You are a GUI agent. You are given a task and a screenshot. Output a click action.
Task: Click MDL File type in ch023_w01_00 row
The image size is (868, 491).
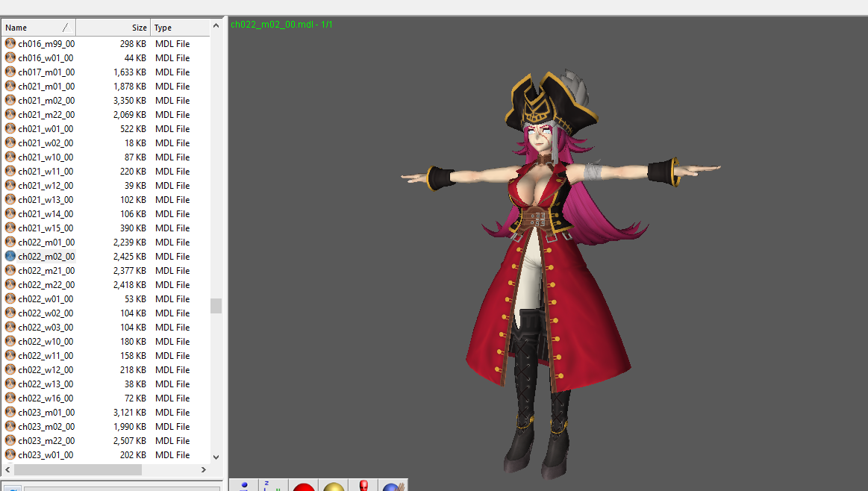172,455
